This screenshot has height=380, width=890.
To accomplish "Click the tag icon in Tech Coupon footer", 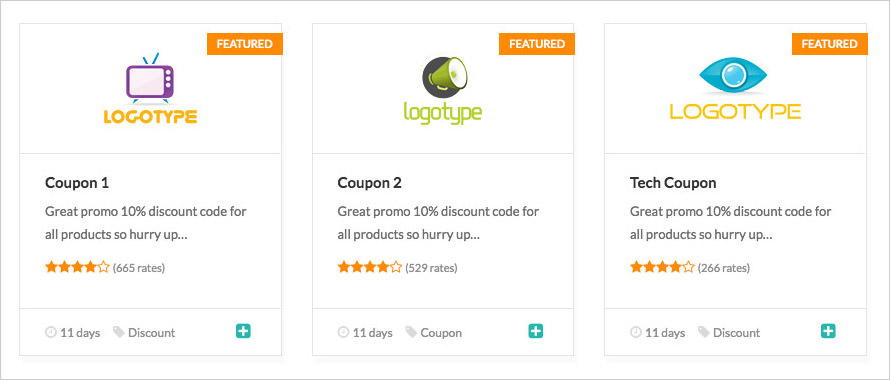I will coord(704,332).
